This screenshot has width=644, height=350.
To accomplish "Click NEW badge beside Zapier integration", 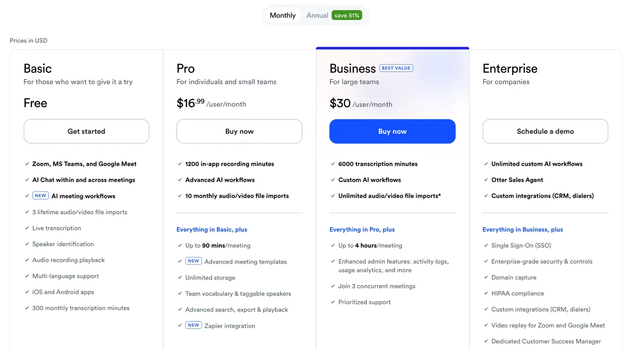I will (x=193, y=325).
